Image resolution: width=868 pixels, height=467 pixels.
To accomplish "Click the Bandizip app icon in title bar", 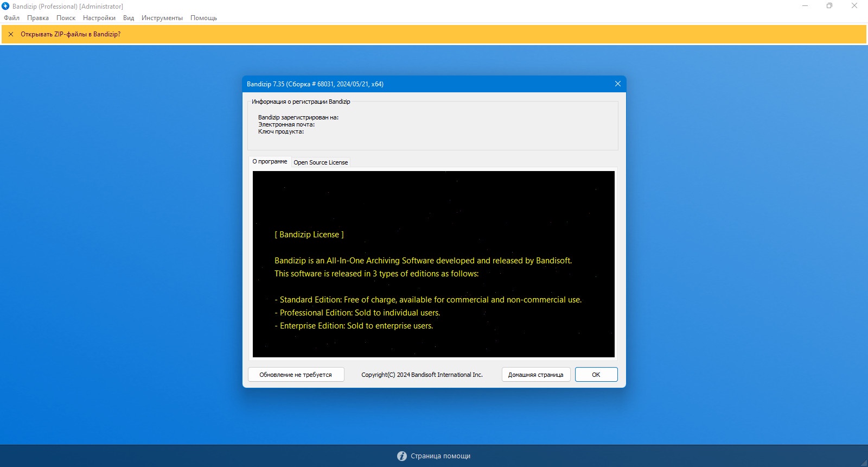I will pyautogui.click(x=6, y=6).
